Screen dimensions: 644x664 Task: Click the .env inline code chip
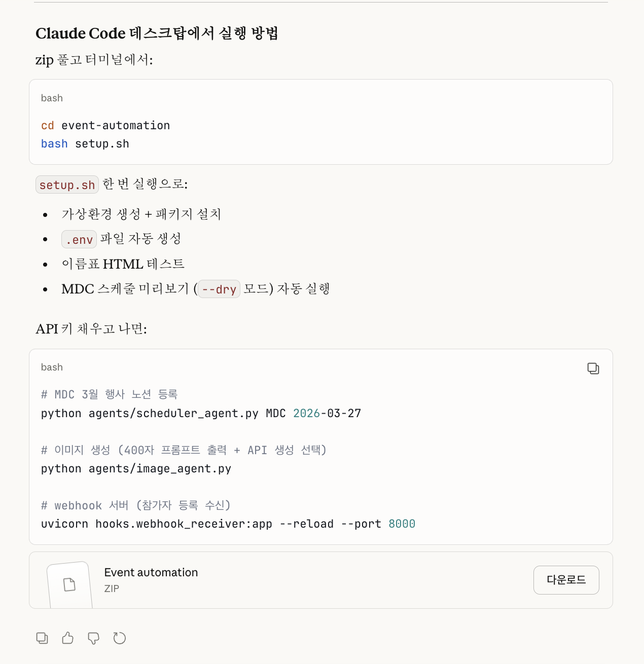tap(79, 239)
